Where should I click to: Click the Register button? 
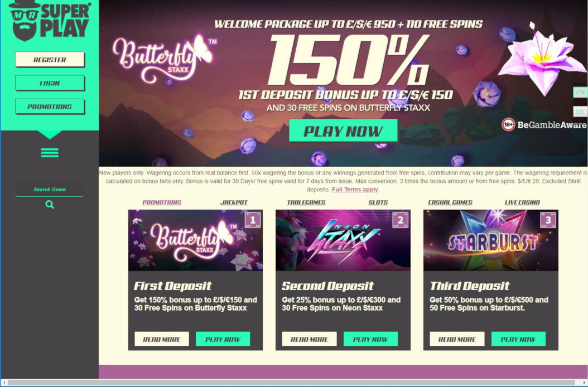click(x=50, y=60)
